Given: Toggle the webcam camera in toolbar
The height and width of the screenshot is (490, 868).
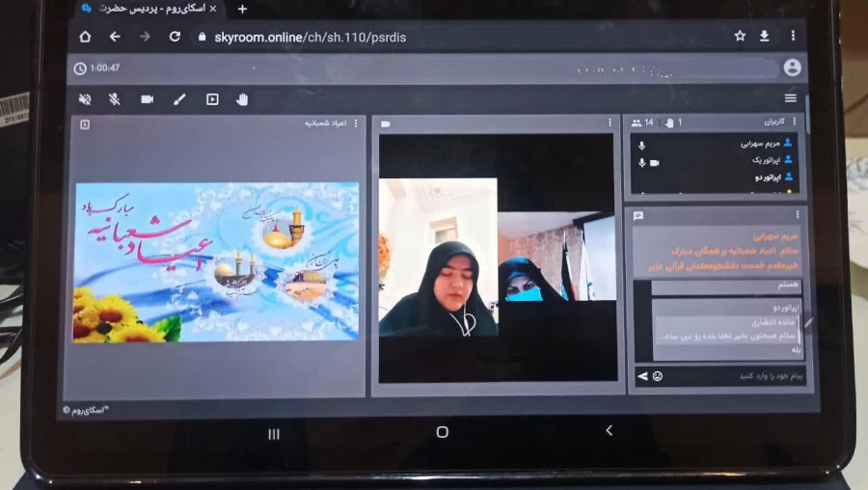Looking at the screenshot, I should tap(147, 99).
